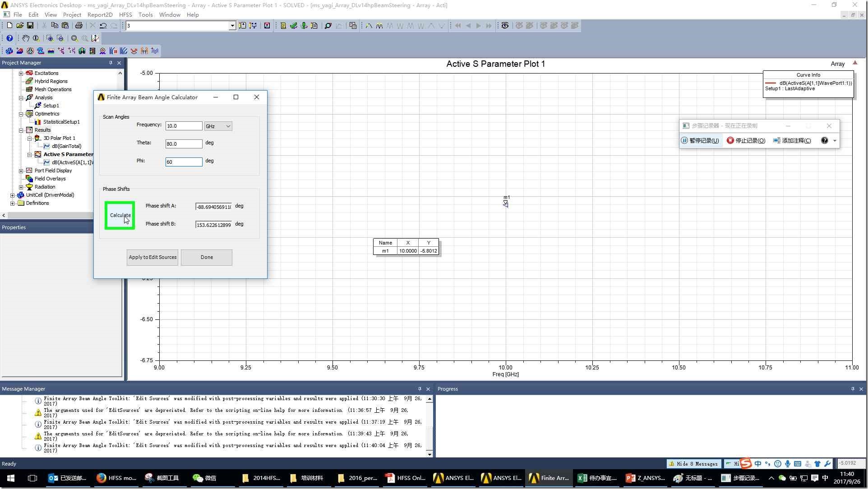Collapse the Optimetrics tree node
The width and height of the screenshot is (868, 489).
pyautogui.click(x=21, y=114)
